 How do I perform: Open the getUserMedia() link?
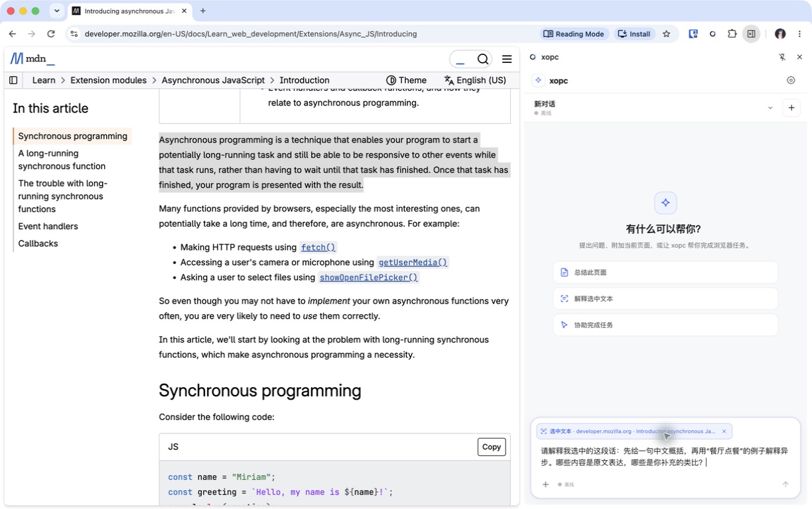coord(413,262)
